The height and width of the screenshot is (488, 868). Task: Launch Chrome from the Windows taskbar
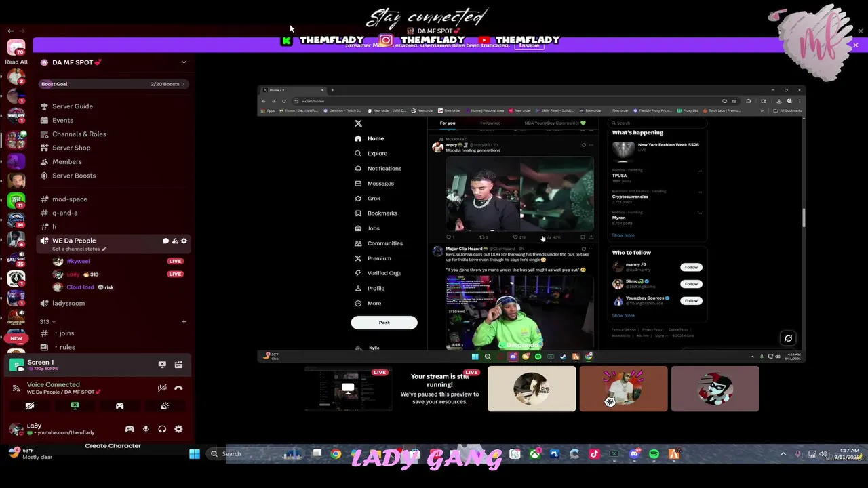tap(336, 454)
